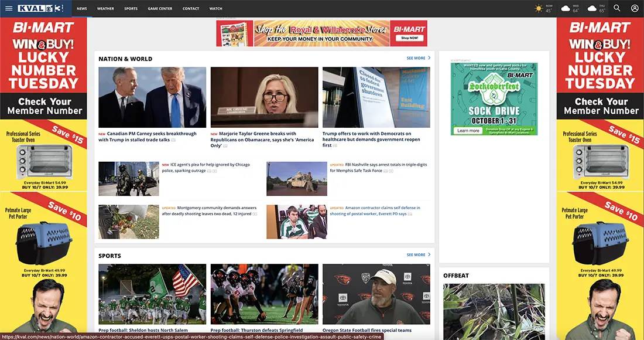Click left Bi-Mart toaster oven ad image
This screenshot has width=644, height=340.
[x=43, y=161]
